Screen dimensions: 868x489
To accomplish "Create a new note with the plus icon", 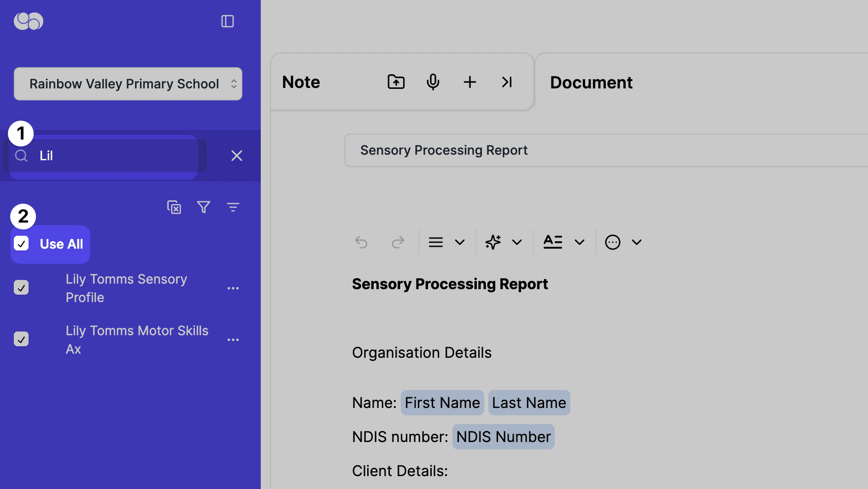I will click(x=469, y=82).
